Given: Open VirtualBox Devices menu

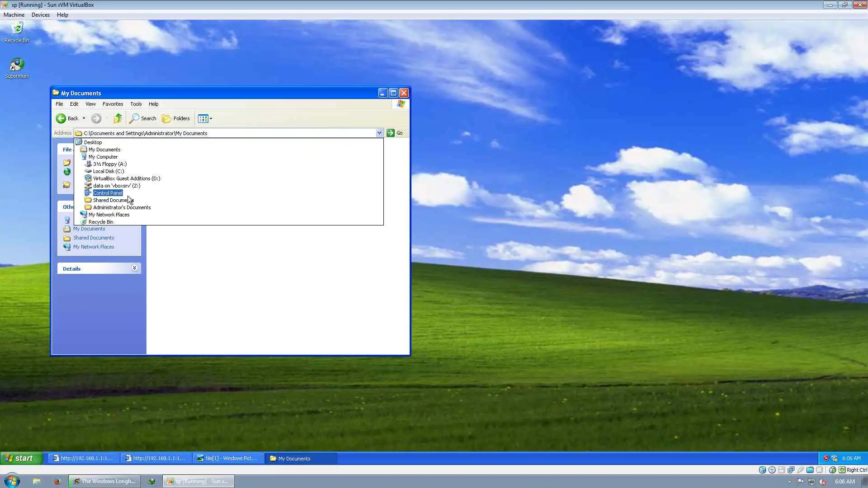Looking at the screenshot, I should coord(40,15).
